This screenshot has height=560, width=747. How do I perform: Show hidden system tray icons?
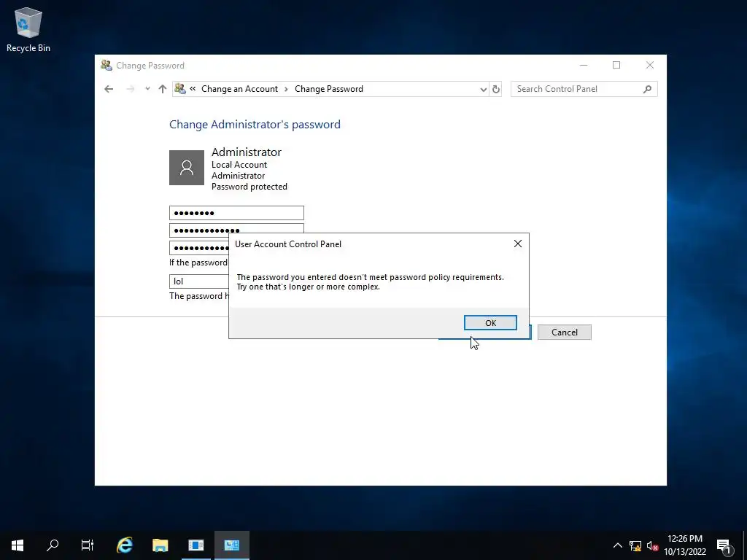click(617, 545)
